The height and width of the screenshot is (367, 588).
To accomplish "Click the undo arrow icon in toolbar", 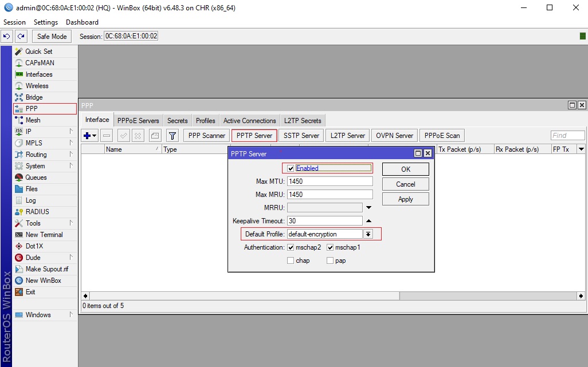I will click(7, 36).
